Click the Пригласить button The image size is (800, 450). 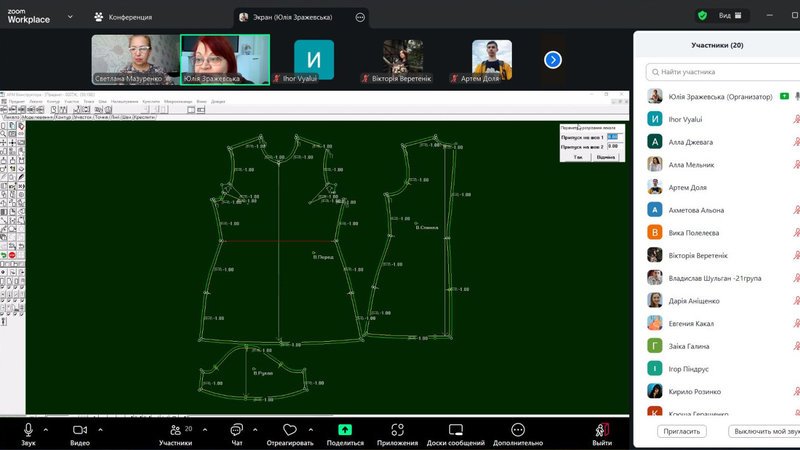pos(682,431)
